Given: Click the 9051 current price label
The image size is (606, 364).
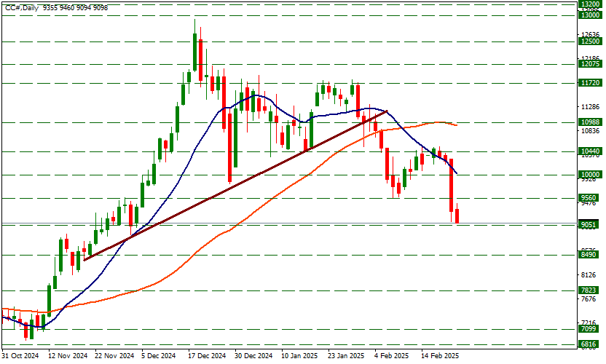Looking at the screenshot, I should (x=590, y=224).
